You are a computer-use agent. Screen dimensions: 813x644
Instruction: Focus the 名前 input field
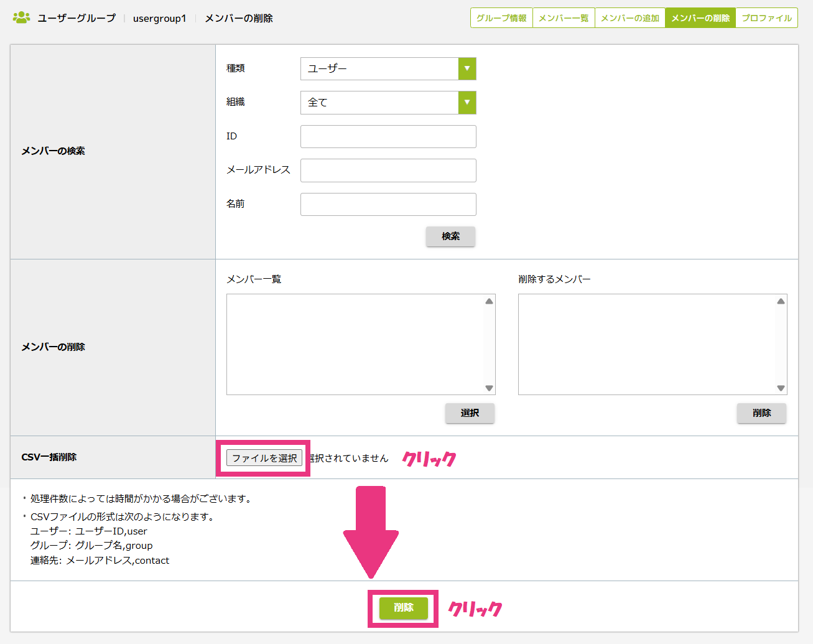(x=388, y=204)
